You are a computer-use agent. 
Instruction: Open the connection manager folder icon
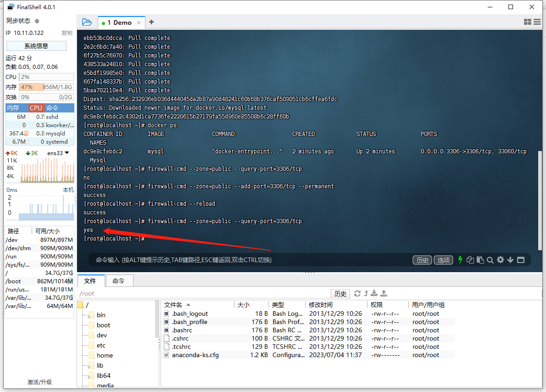pos(87,22)
